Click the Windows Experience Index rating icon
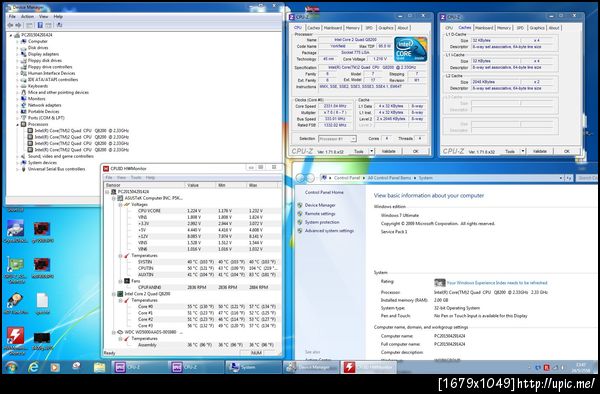Screen dimensions: 600x394 click(x=440, y=283)
